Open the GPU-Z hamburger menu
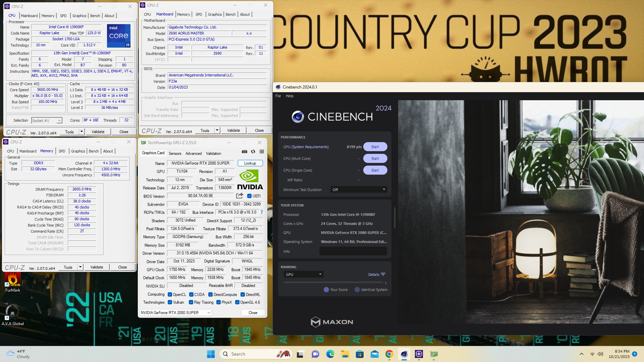 click(x=262, y=152)
